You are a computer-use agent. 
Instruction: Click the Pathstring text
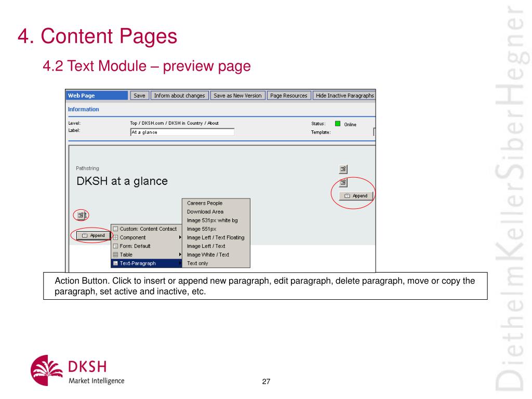[x=87, y=168]
